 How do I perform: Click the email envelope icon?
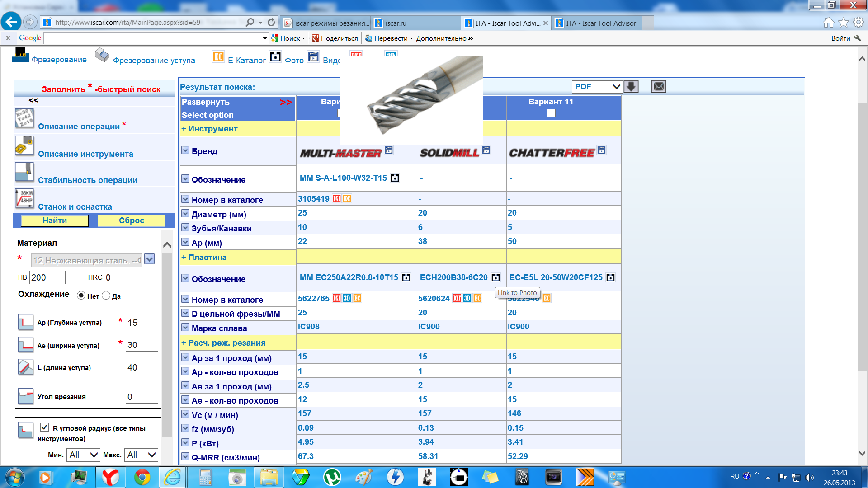click(x=659, y=86)
